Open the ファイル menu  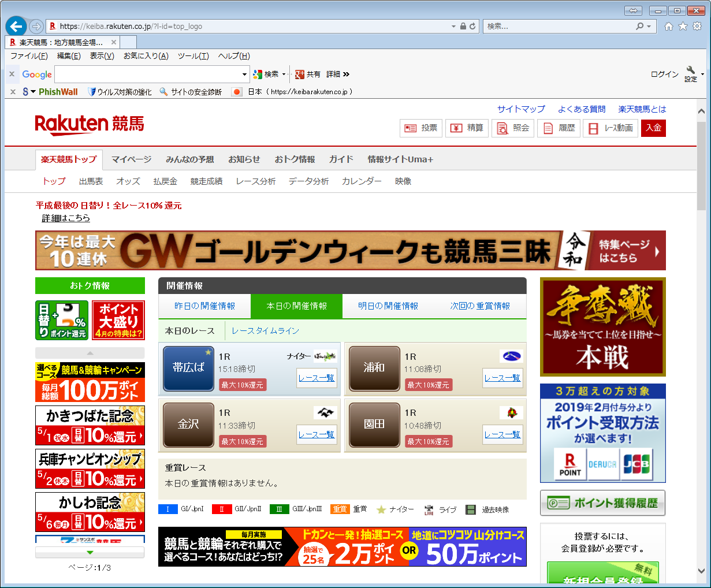point(29,56)
